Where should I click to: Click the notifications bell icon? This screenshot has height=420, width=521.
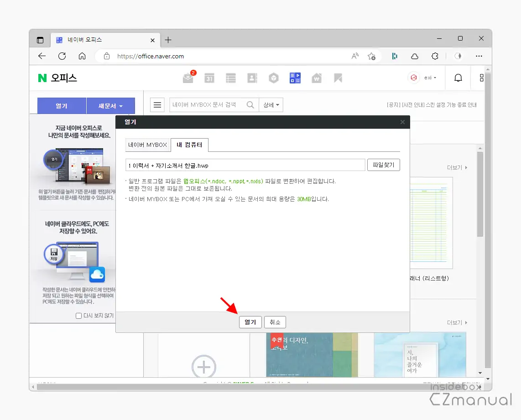tap(458, 78)
